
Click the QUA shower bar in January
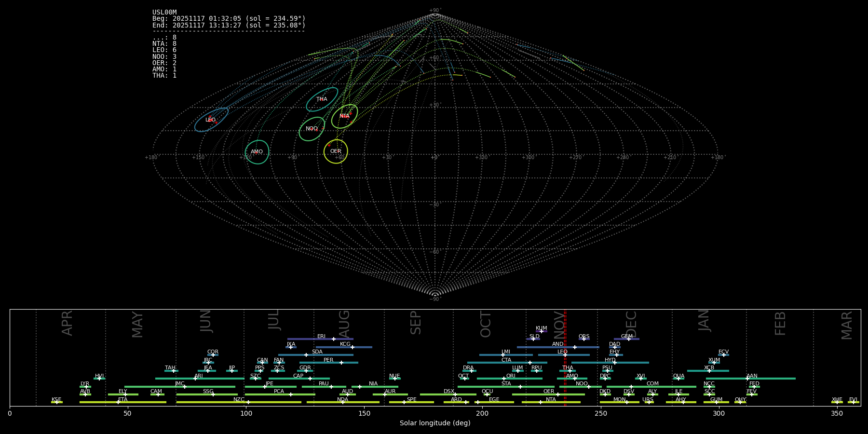pyautogui.click(x=678, y=379)
